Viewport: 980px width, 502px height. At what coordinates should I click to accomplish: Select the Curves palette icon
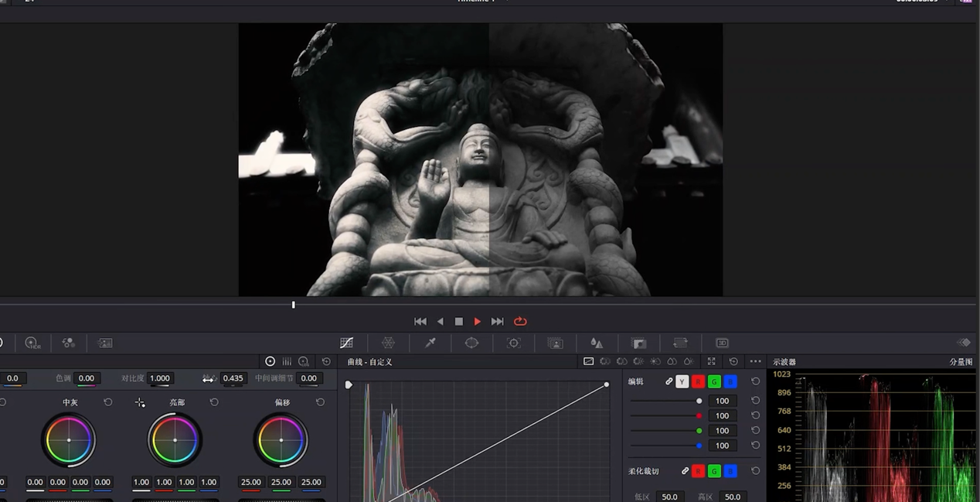click(x=346, y=343)
